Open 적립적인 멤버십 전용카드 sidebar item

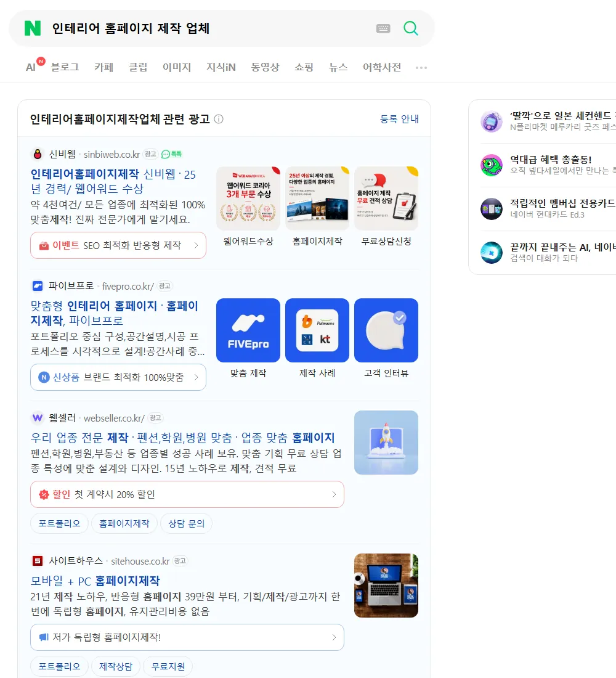coord(548,209)
